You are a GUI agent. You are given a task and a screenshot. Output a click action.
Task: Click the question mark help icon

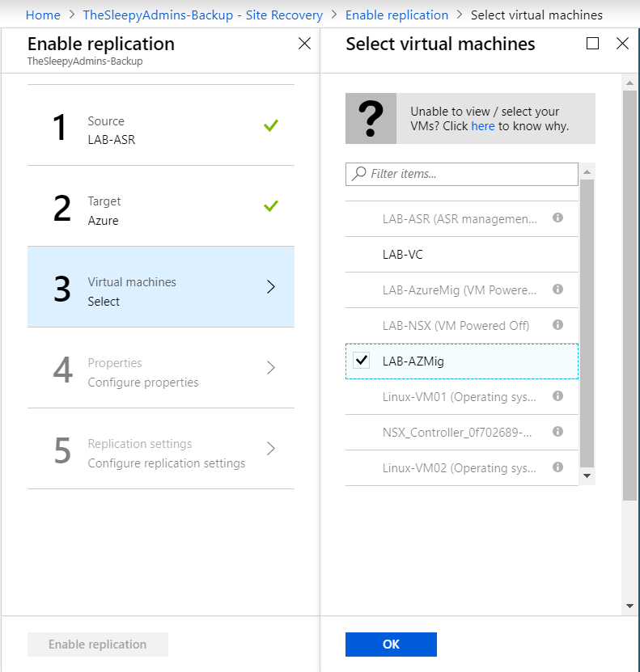(371, 119)
